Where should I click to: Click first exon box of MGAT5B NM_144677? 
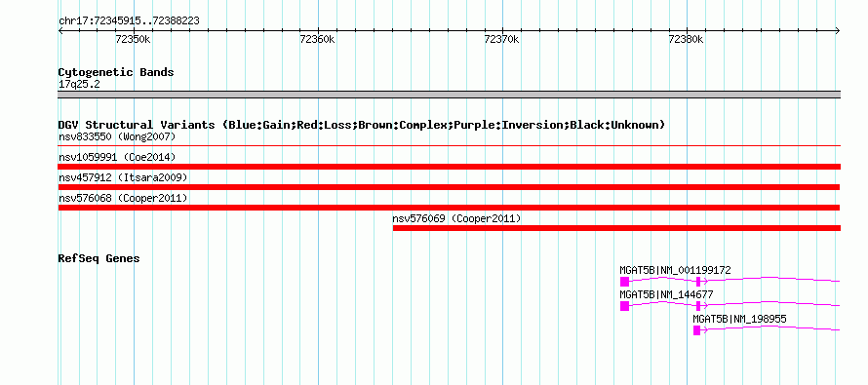pyautogui.click(x=624, y=306)
